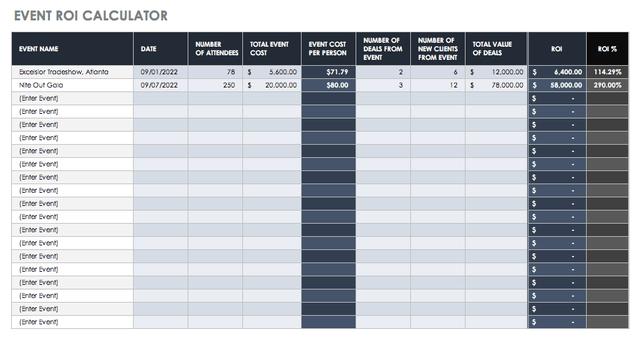Select the Excelsior Tradeshow, Atlanta cell
This screenshot has height=348, width=644.
click(x=64, y=72)
